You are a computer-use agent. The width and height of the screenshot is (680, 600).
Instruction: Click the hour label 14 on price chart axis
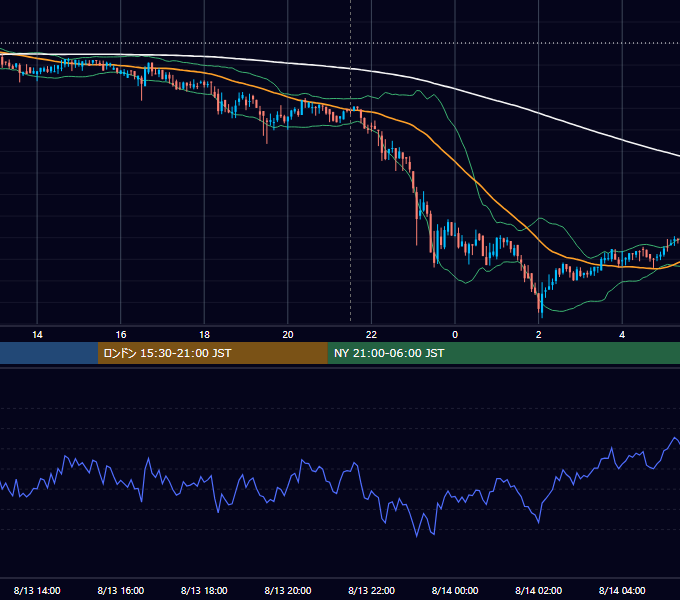[37, 335]
